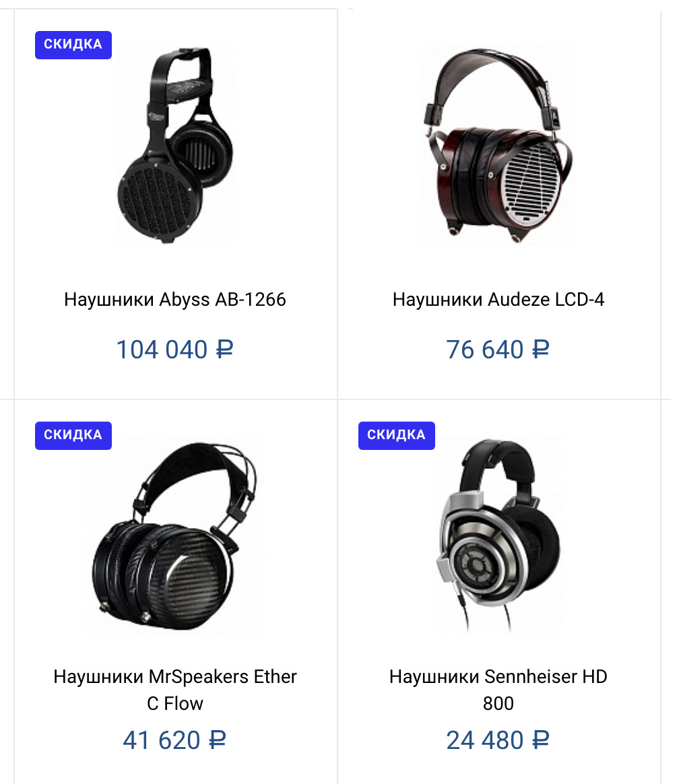679x784 pixels.
Task: Select the 24 480 ₽ price
Action: (498, 740)
